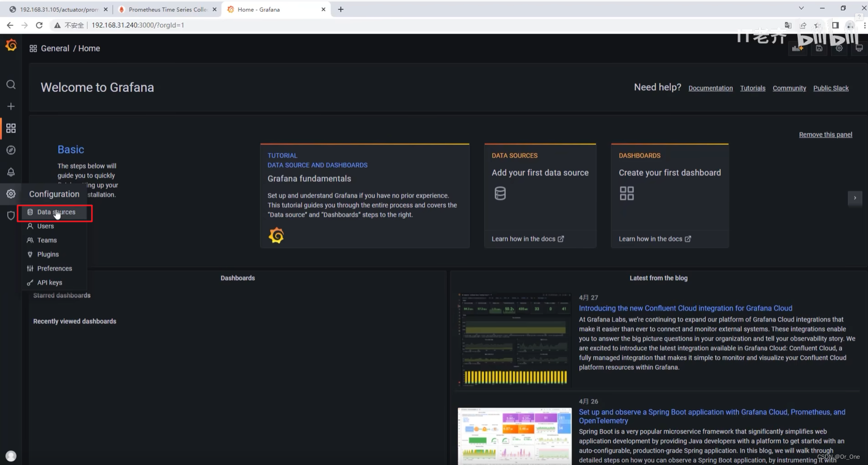Reload the page with refresh icon
The image size is (868, 465).
point(39,25)
